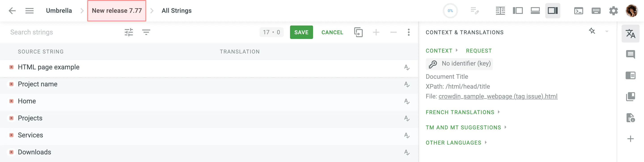Open the hamburger main menu
Screen dimensions: 644x162
pyautogui.click(x=30, y=11)
